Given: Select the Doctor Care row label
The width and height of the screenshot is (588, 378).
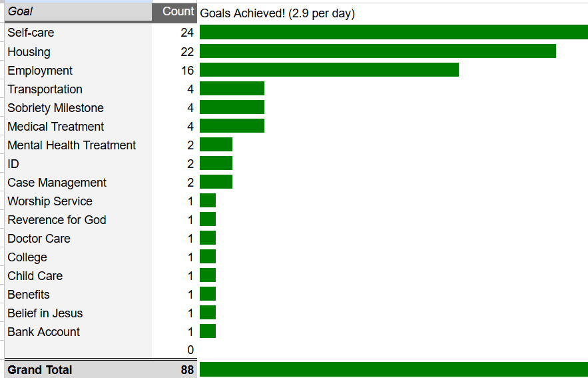Looking at the screenshot, I should coord(39,239).
